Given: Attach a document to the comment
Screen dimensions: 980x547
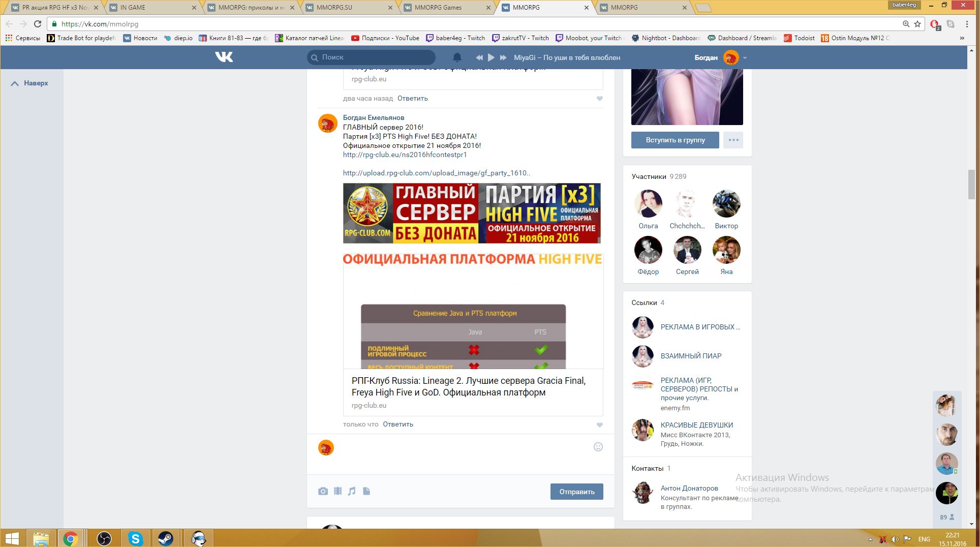Looking at the screenshot, I should [x=366, y=491].
